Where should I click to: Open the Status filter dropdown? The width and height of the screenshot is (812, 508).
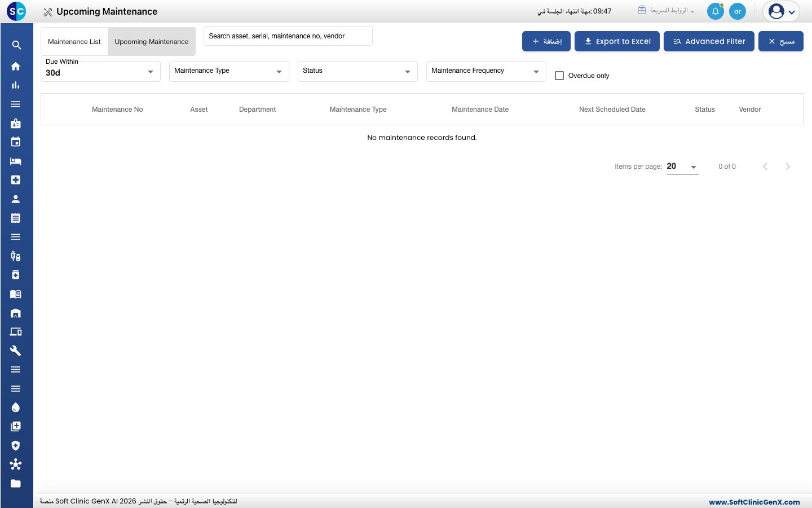pos(358,71)
